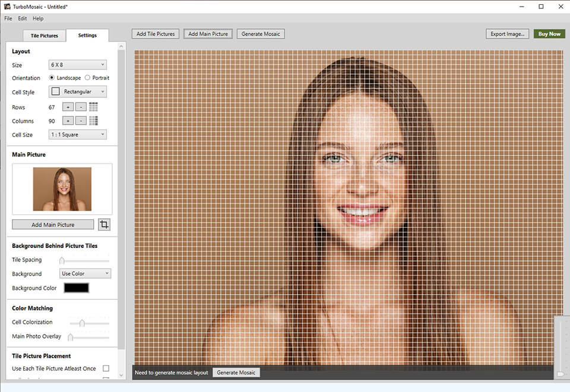
Task: Open the Size dropdown showing 6 X 8
Action: point(77,65)
